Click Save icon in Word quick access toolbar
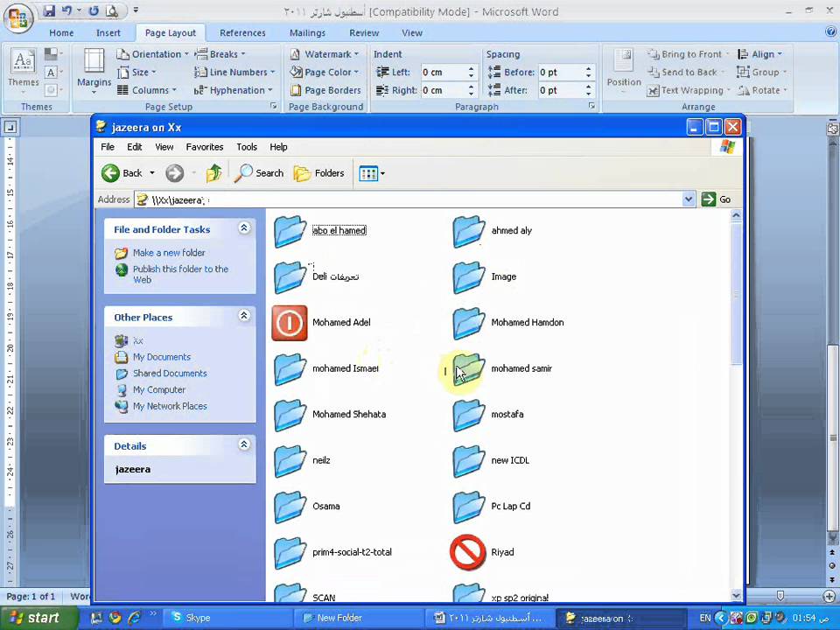Viewport: 840px width, 630px height. tap(49, 10)
